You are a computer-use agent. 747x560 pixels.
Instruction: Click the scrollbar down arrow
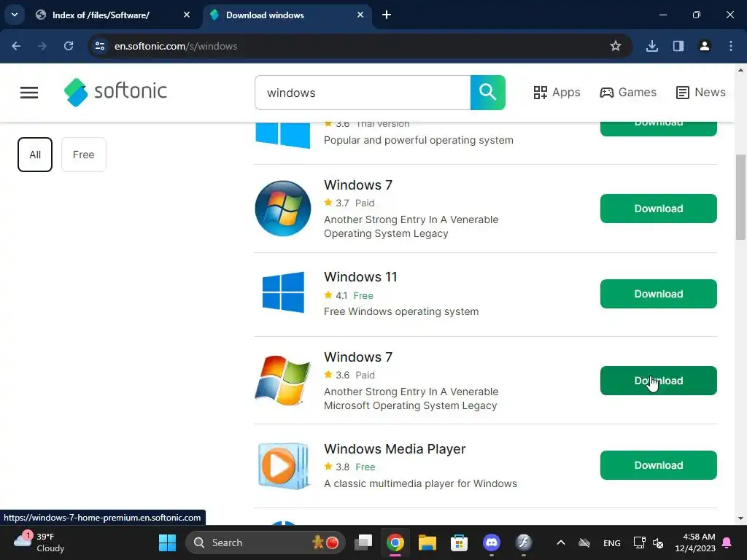tap(740, 518)
